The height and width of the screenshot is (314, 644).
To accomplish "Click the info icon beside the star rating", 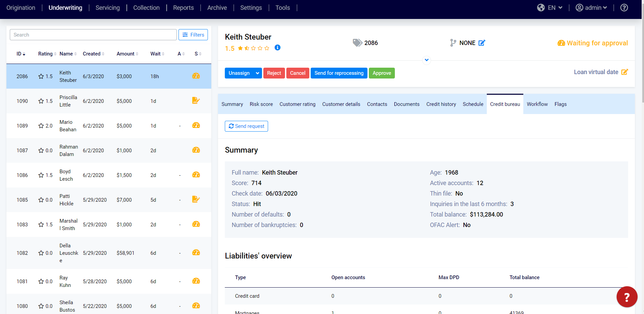I will tap(278, 47).
